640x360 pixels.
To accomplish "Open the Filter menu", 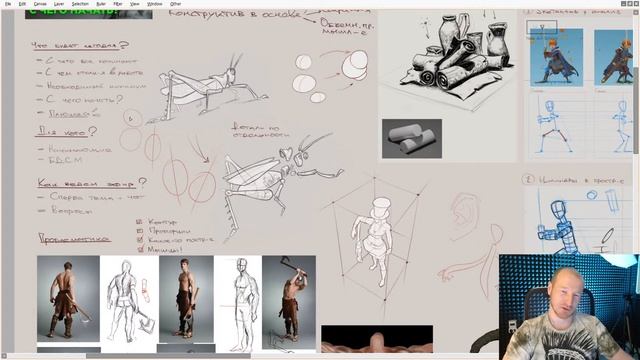I will [118, 4].
